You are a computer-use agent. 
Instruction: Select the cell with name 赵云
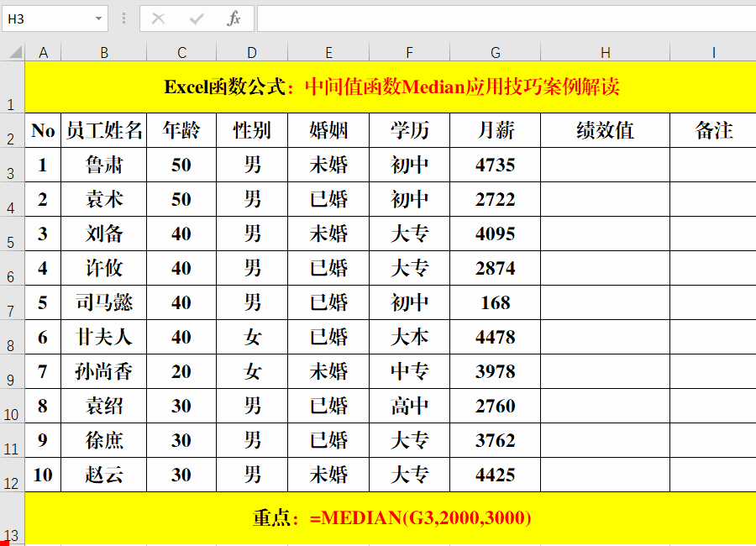click(103, 475)
